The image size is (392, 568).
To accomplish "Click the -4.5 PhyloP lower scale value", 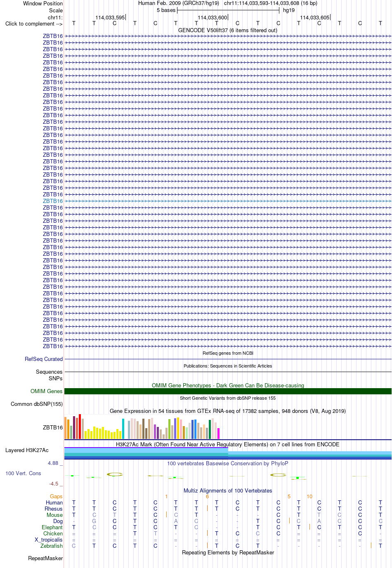I will [x=54, y=484].
